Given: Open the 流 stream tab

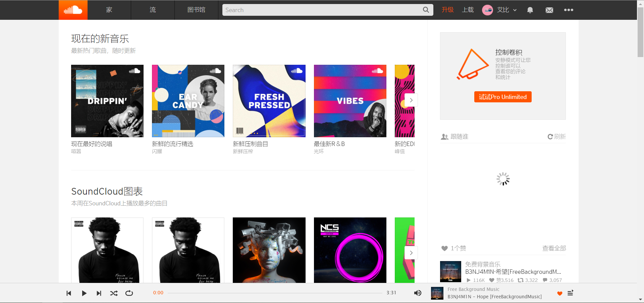Looking at the screenshot, I should [x=153, y=10].
